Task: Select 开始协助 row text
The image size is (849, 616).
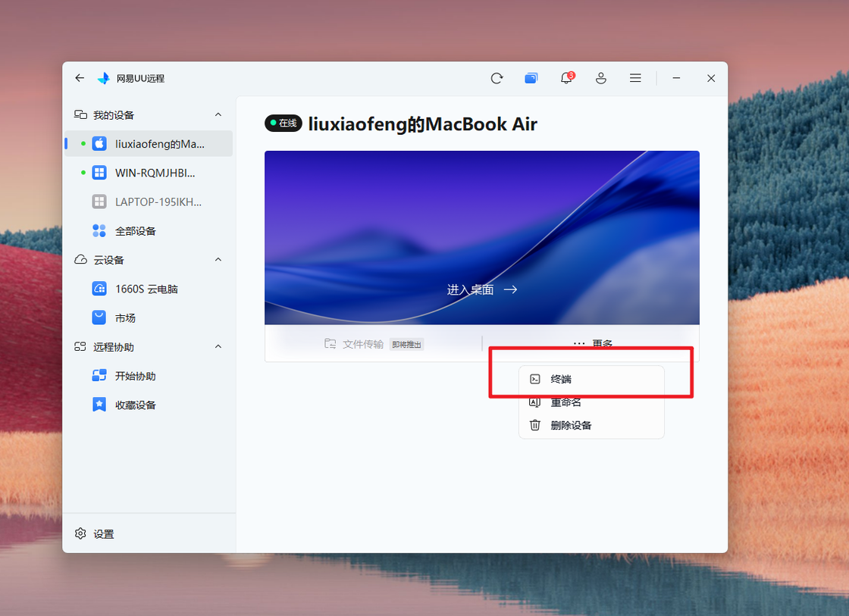Action: point(136,377)
